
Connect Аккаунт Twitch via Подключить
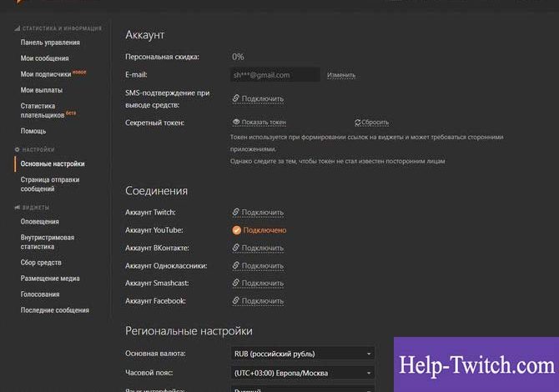coord(262,213)
